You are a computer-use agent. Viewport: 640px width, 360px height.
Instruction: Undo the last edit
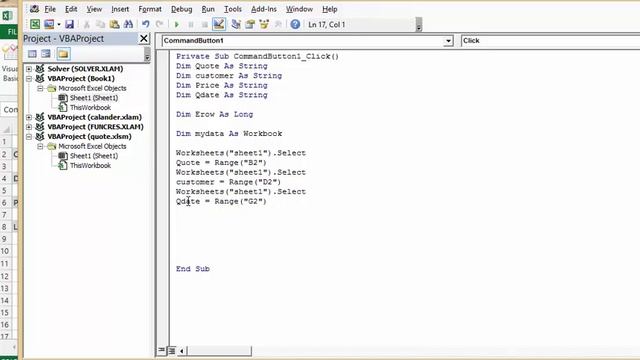pos(146,24)
